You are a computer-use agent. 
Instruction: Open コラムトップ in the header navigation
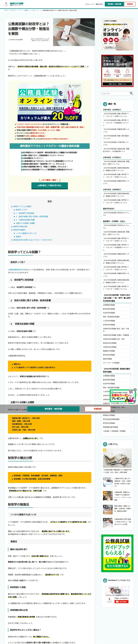(89, 4)
